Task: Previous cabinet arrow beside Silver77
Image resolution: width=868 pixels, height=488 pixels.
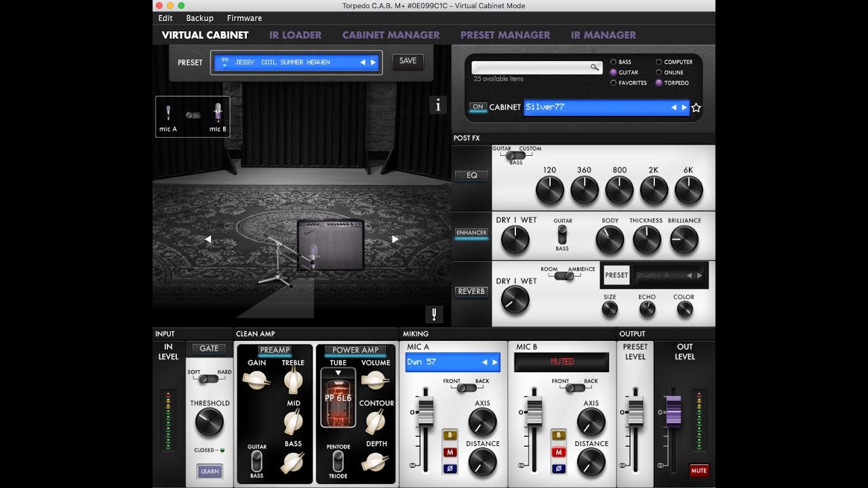Action: tap(673, 107)
